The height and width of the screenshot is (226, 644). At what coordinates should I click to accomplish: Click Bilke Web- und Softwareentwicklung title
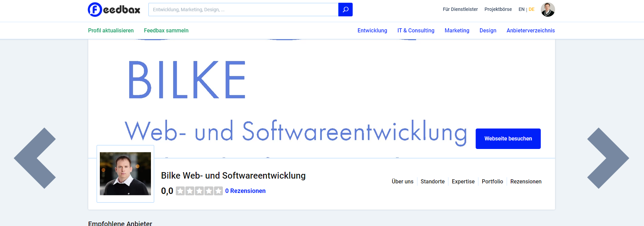[233, 176]
